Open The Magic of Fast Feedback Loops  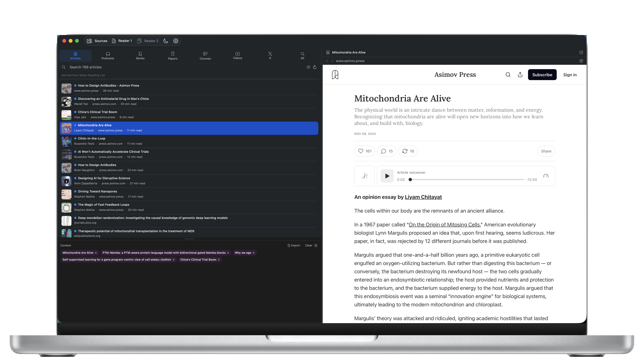click(x=189, y=207)
